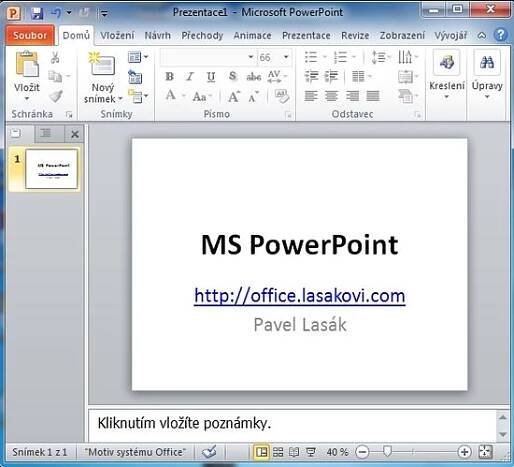Image resolution: width=514 pixels, height=467 pixels.
Task: Clear all formatting with eraser icon
Action: [x=282, y=96]
